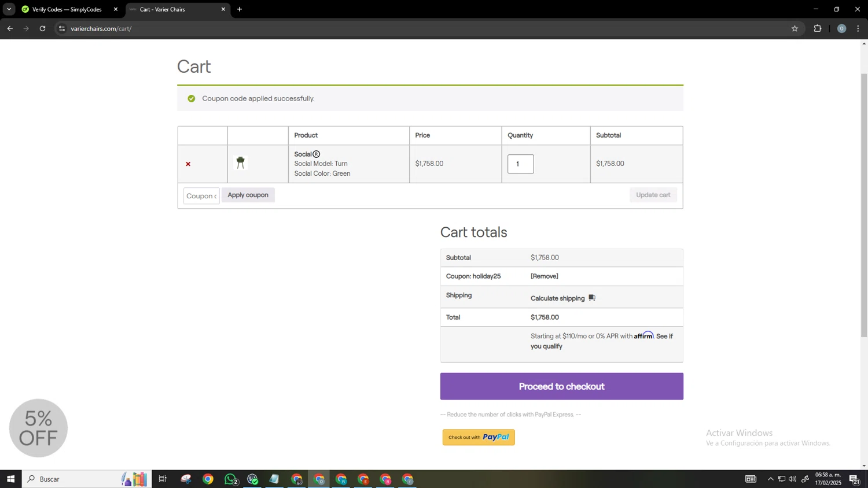Open the Notepad taskbar icon

tap(274, 479)
